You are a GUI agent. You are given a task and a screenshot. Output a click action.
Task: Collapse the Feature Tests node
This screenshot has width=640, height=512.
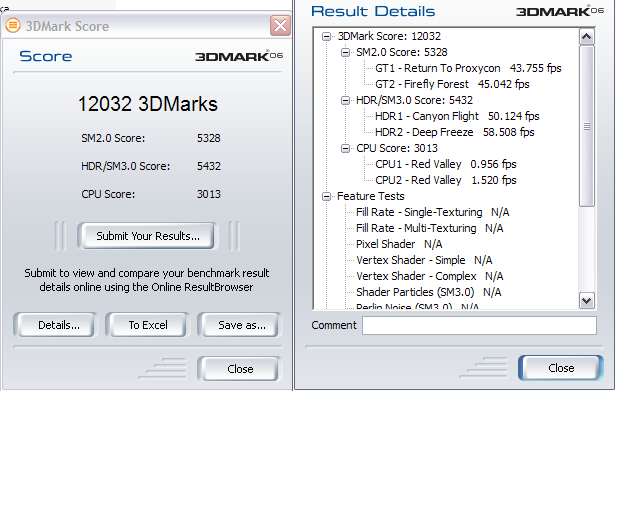pyautogui.click(x=326, y=196)
